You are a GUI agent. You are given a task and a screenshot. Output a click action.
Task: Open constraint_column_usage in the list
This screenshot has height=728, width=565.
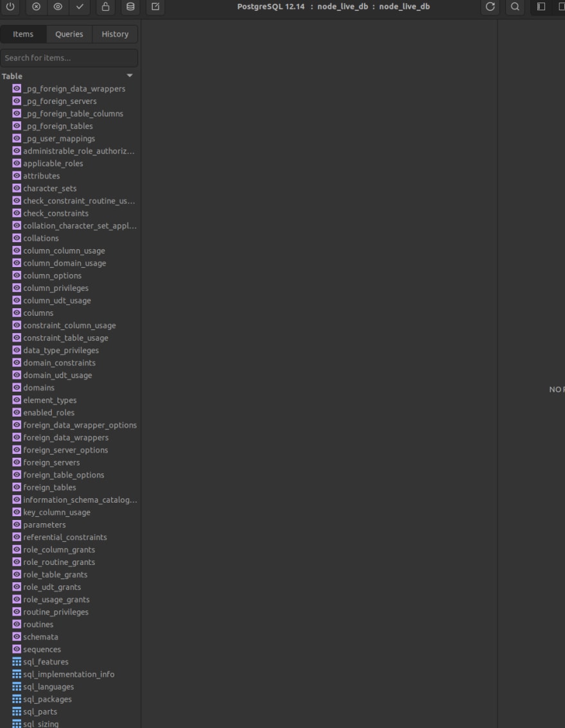69,325
